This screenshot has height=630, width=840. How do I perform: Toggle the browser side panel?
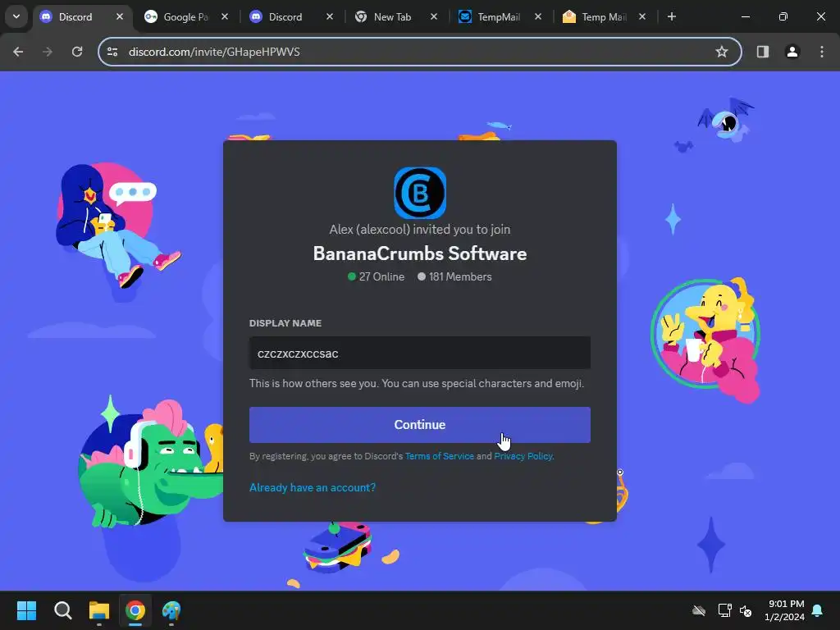point(762,52)
